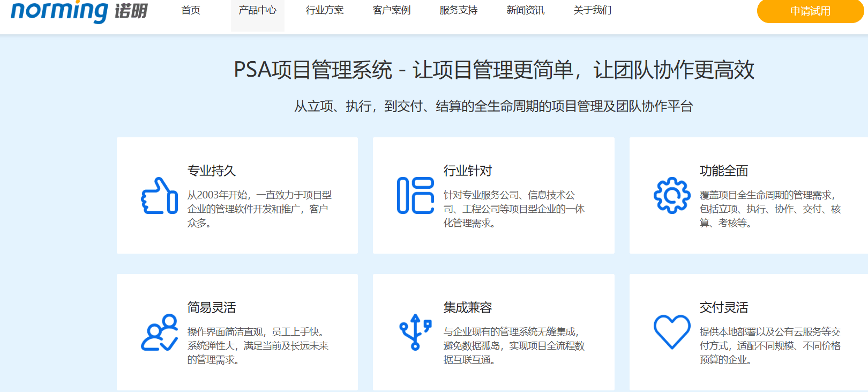Image resolution: width=868 pixels, height=392 pixels.
Task: Open the 产品中心 menu
Action: pos(258,10)
